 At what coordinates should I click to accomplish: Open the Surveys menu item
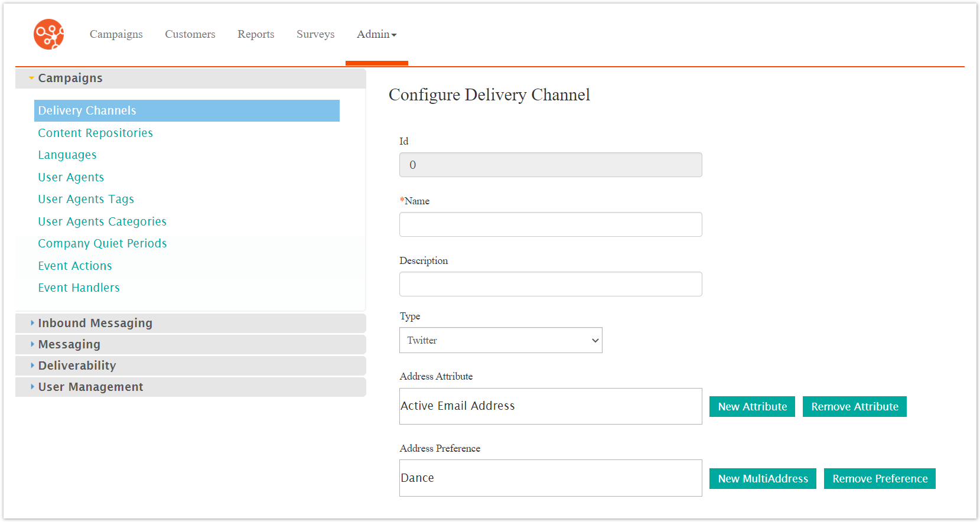[x=315, y=34]
